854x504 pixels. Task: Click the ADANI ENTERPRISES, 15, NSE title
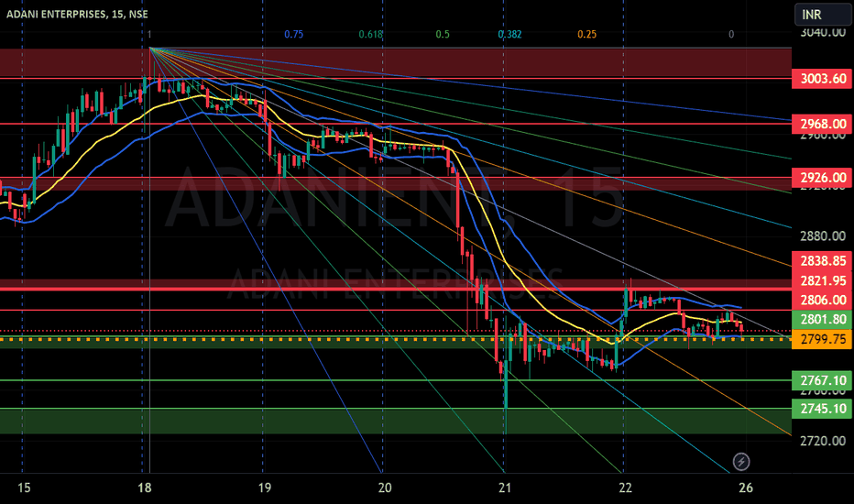[x=77, y=14]
